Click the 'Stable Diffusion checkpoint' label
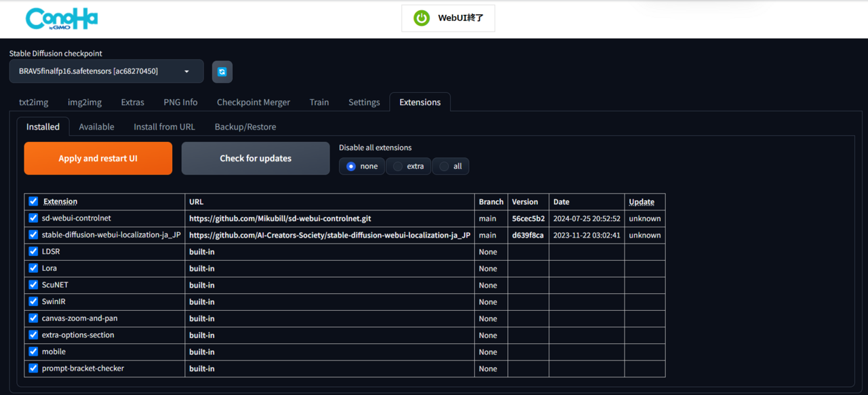The height and width of the screenshot is (395, 868). pyautogui.click(x=56, y=54)
